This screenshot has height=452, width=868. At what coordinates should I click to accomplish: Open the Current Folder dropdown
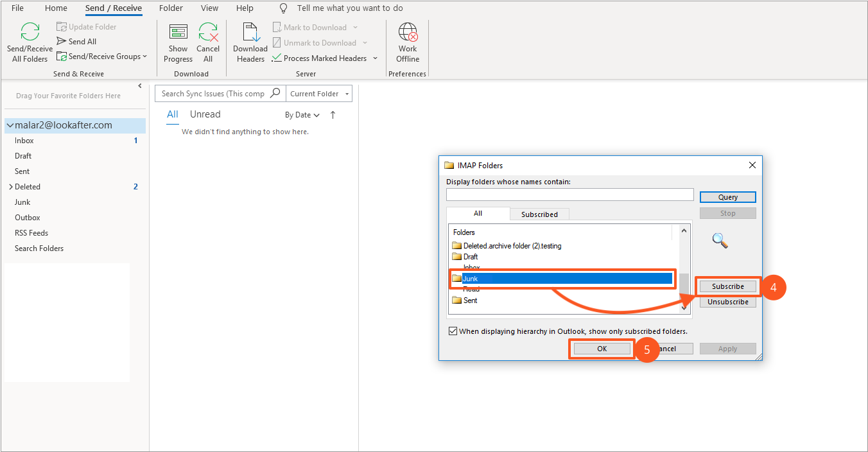[319, 94]
